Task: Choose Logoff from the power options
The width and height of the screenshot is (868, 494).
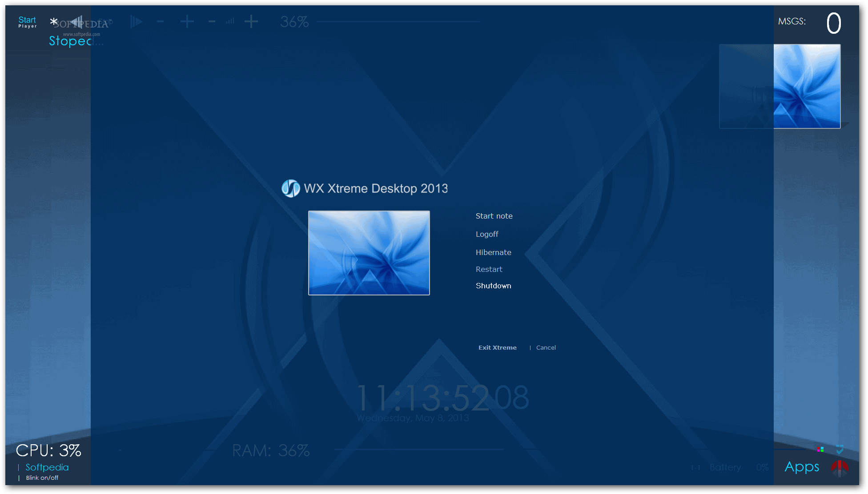Action: tap(487, 234)
